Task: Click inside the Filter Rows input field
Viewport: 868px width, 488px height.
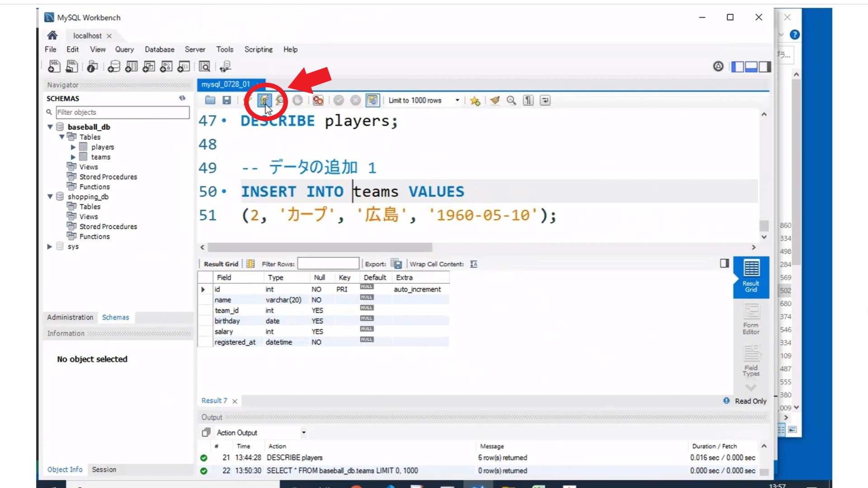Action: coord(329,263)
